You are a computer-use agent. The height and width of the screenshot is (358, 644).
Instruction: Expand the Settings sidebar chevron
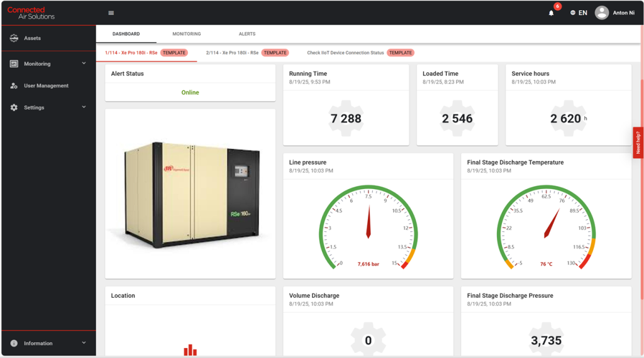click(84, 107)
